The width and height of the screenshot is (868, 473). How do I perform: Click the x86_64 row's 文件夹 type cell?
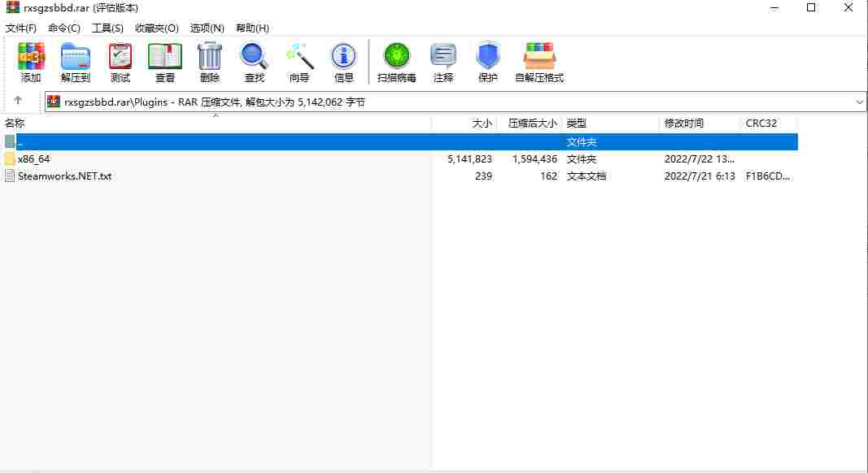[582, 159]
